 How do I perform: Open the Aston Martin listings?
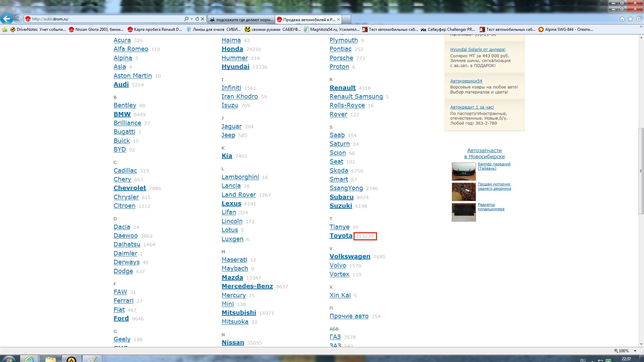pos(132,76)
